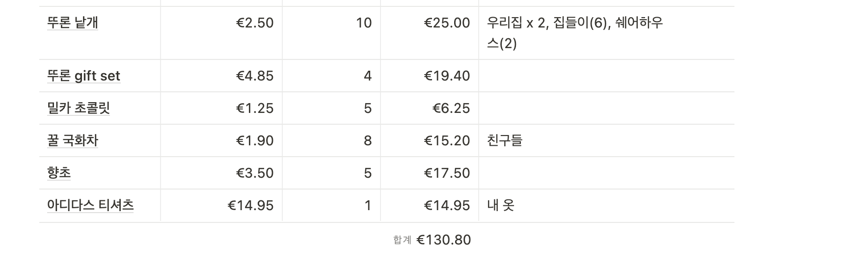This screenshot has height=273, width=868.
Task: Click the €19.40 total cell
Action: coord(447,76)
